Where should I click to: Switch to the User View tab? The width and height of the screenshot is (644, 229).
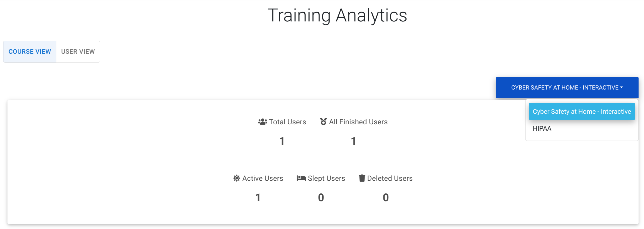(78, 51)
